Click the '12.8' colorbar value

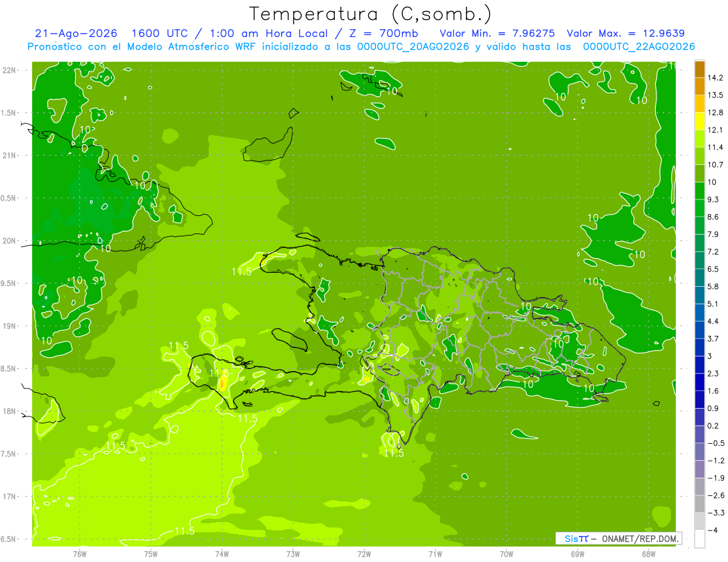[x=716, y=113]
